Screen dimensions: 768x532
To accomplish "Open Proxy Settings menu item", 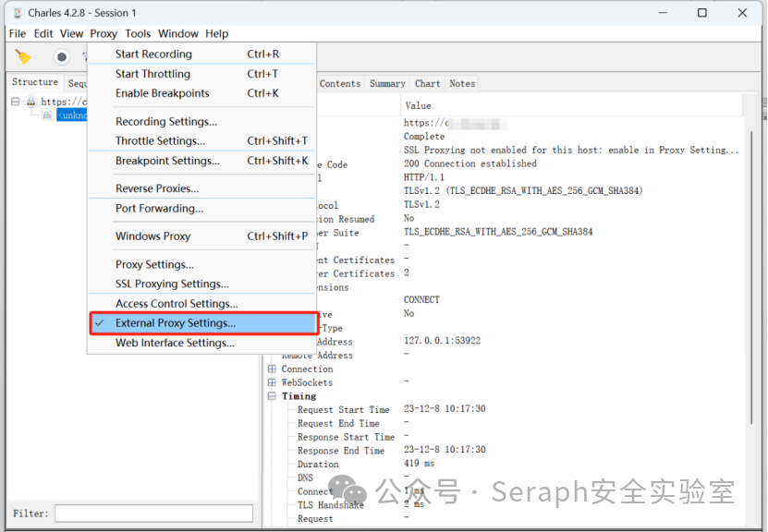I will point(202,264).
